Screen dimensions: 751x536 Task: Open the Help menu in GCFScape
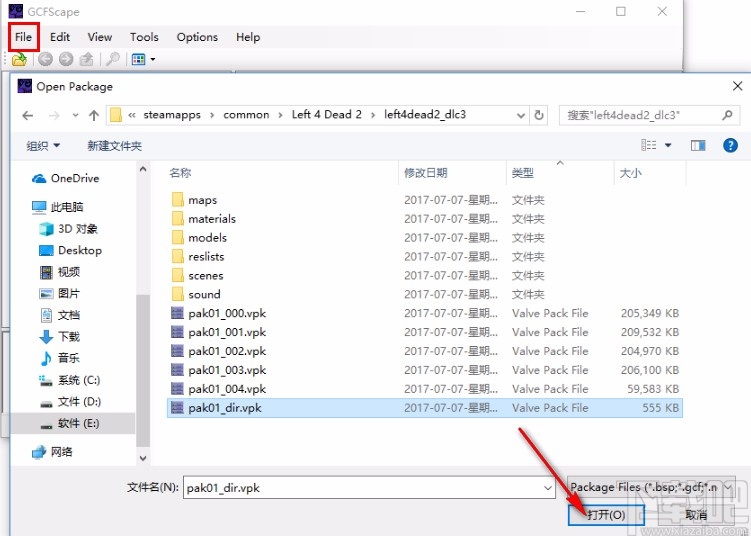248,37
